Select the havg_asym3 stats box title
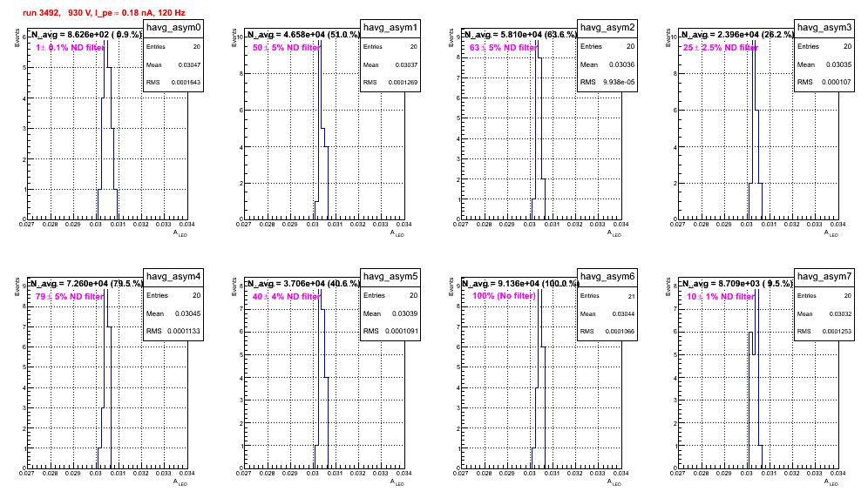 click(824, 28)
